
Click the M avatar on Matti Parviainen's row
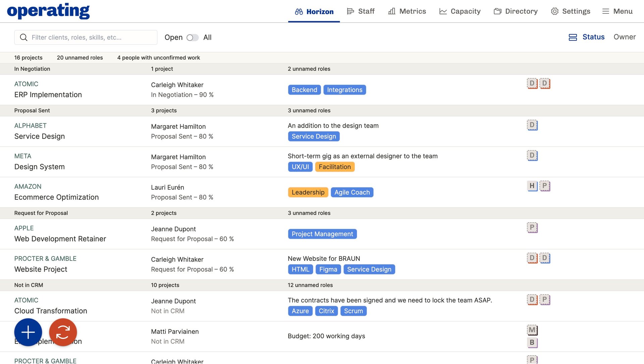click(532, 330)
